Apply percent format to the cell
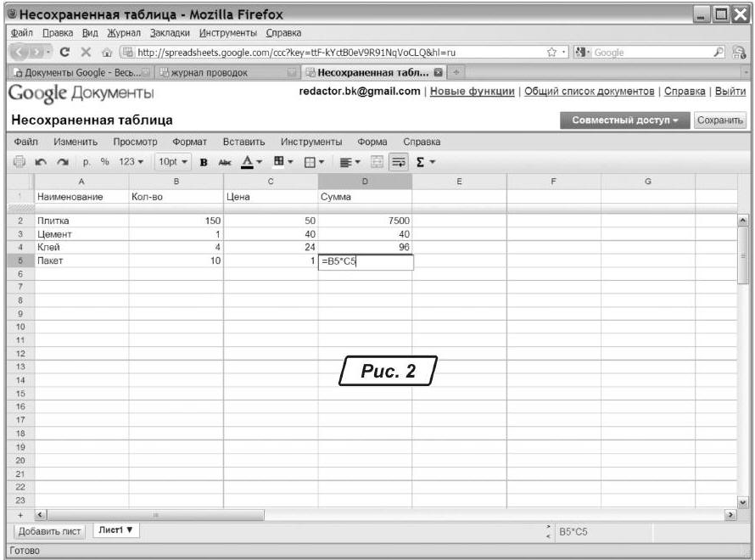 [105, 161]
